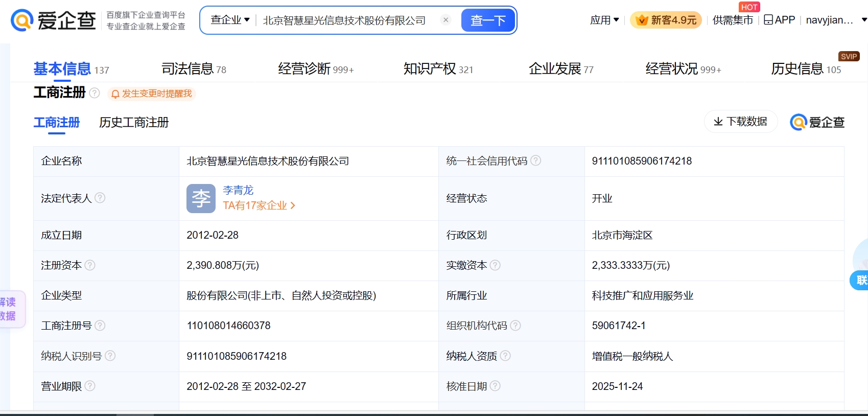Click the 下载数据 button
This screenshot has width=868, height=416.
click(x=741, y=122)
